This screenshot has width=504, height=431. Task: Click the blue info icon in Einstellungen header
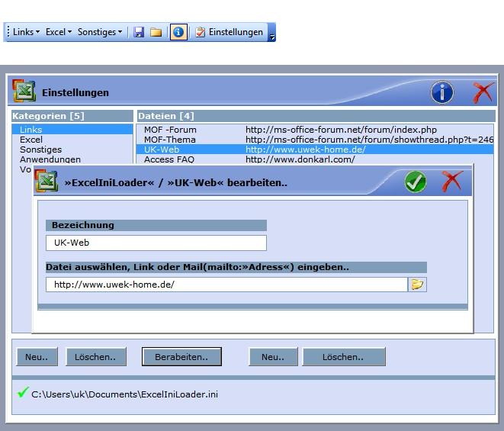click(442, 92)
